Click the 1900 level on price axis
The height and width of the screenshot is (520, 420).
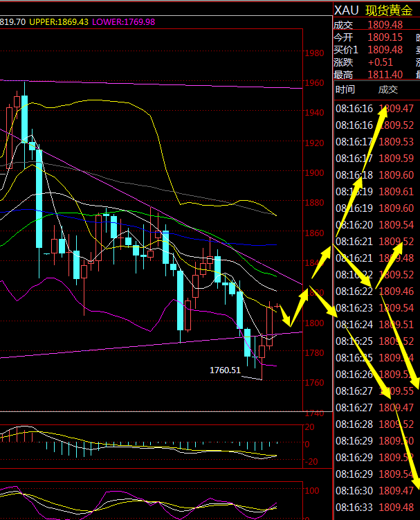tap(315, 174)
